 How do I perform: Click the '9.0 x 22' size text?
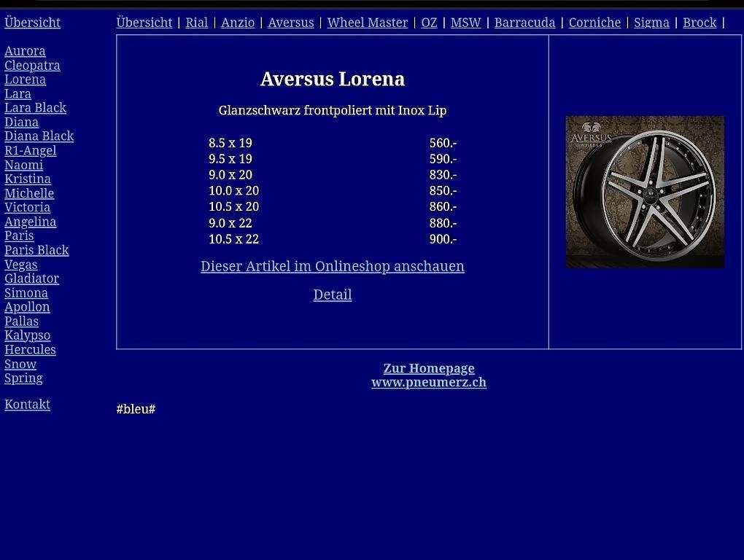coord(230,223)
